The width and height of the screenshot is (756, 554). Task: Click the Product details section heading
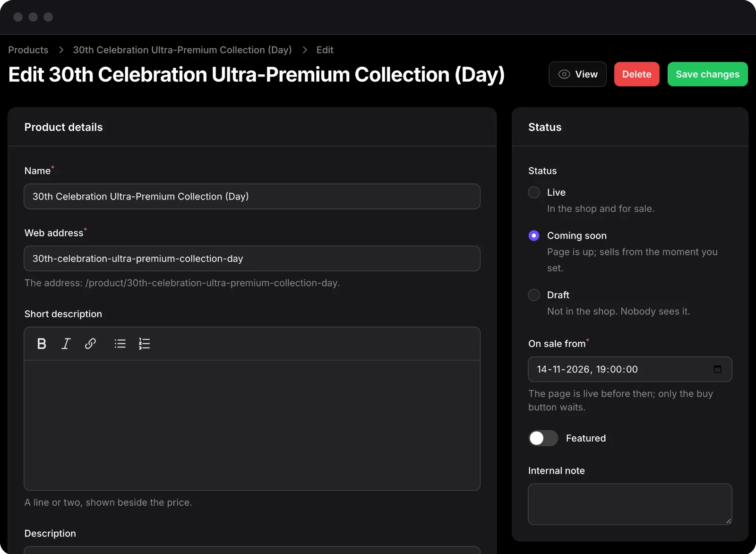pos(64,127)
